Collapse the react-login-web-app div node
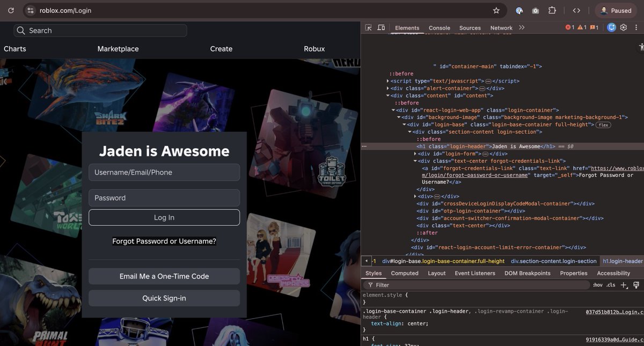The width and height of the screenshot is (644, 346). point(393,110)
